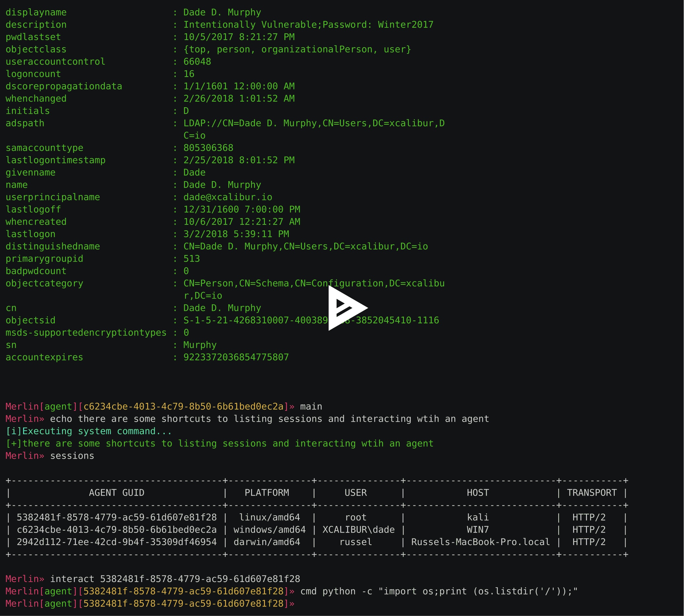Click the 'linux/amd64' platform cell
This screenshot has height=616, width=684.
click(x=269, y=517)
